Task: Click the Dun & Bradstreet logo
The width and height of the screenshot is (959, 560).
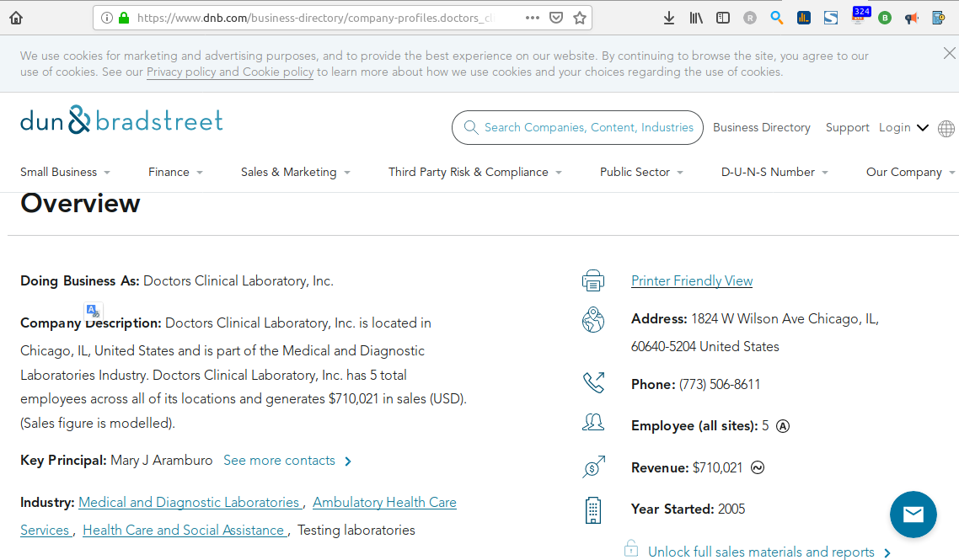Action: point(121,120)
